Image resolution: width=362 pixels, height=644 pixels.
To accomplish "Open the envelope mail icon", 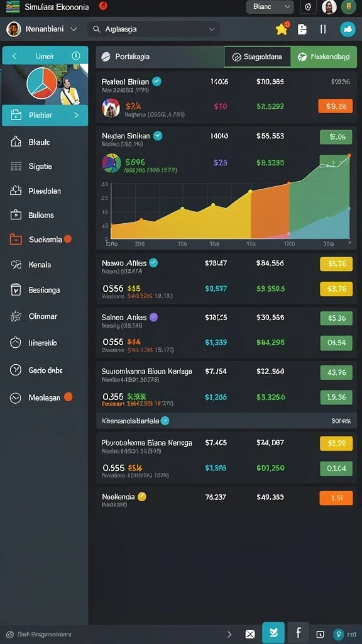I will tap(250, 634).
